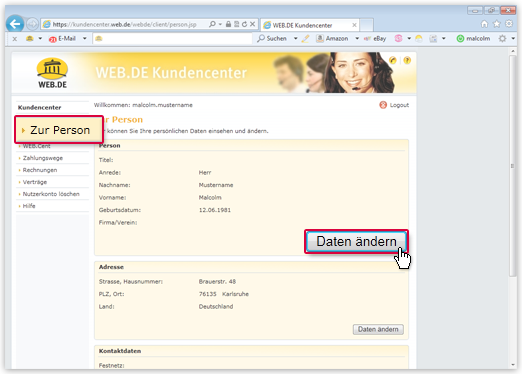The height and width of the screenshot is (374, 522).
Task: Click Daten ändern in the Person section
Action: point(356,241)
